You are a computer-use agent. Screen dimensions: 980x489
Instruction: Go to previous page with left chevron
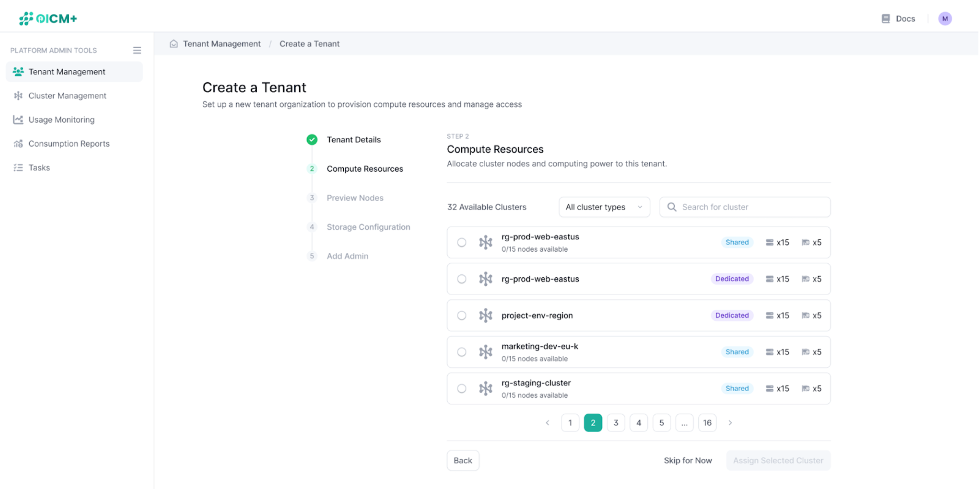pyautogui.click(x=547, y=423)
